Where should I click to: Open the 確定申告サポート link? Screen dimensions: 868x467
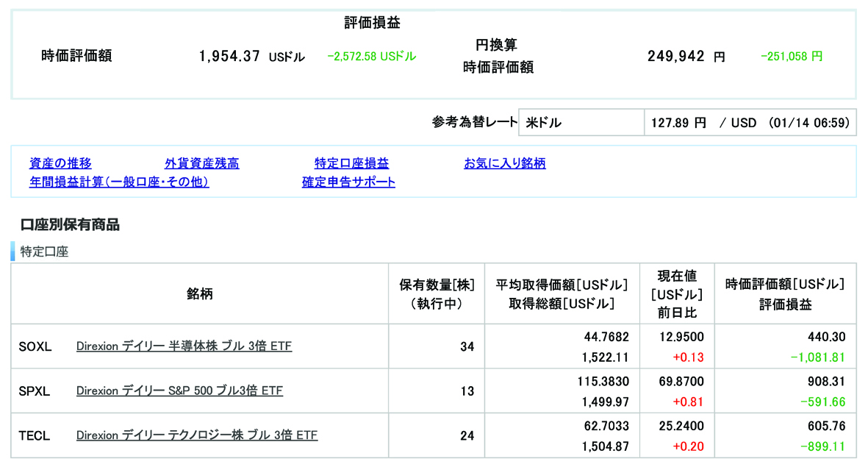tap(349, 182)
